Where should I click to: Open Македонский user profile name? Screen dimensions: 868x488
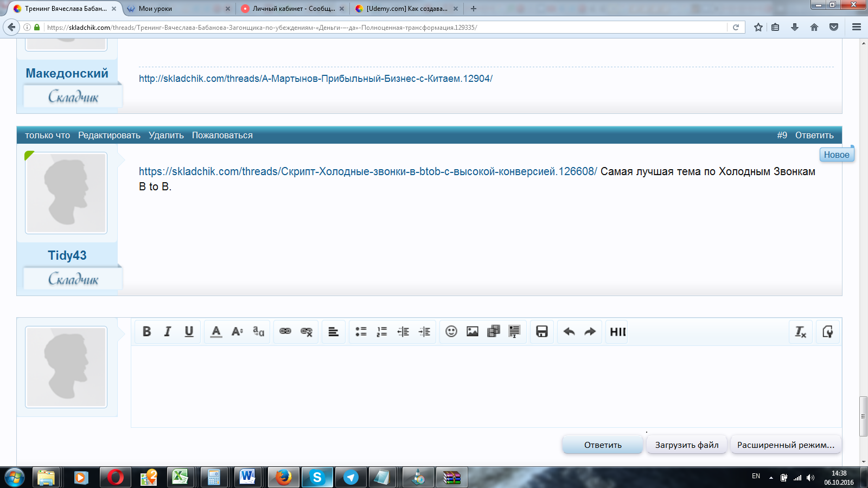67,73
